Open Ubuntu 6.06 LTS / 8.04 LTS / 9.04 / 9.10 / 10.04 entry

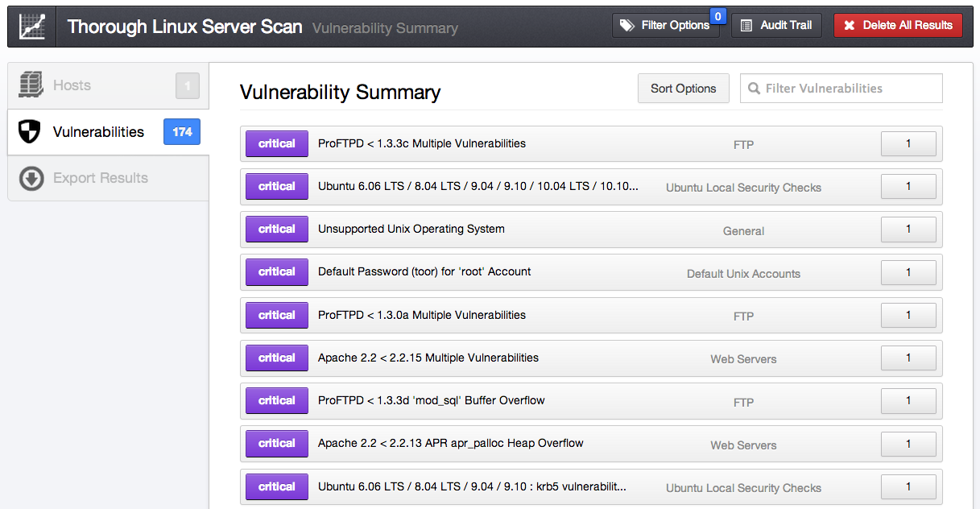tap(591, 187)
